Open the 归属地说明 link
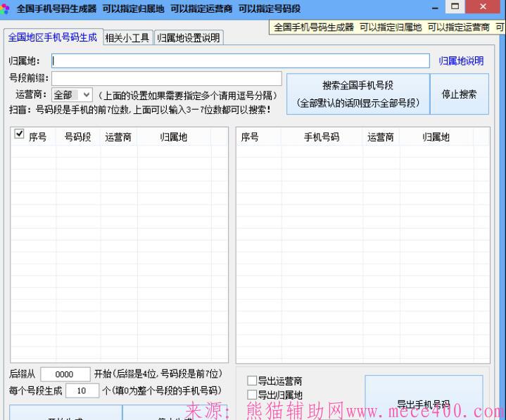The height and width of the screenshot is (420, 506). tap(461, 61)
